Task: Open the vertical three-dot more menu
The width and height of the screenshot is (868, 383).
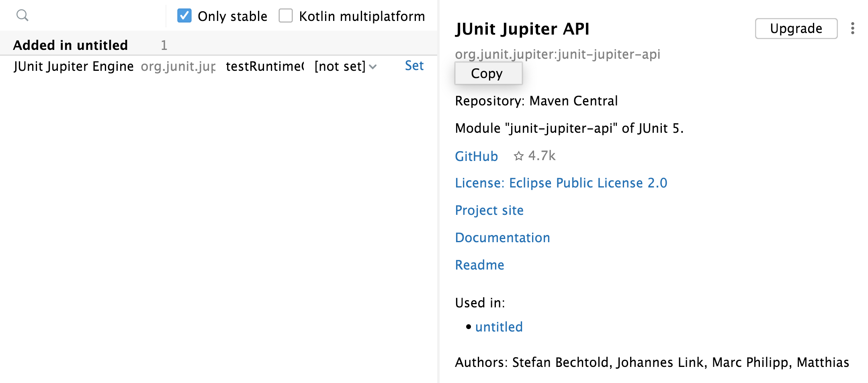Action: tap(852, 29)
